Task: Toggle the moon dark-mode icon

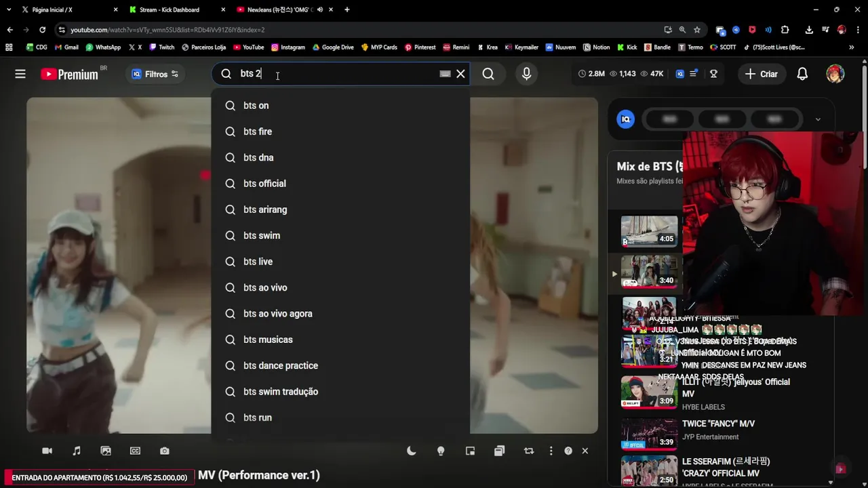Action: 411,451
